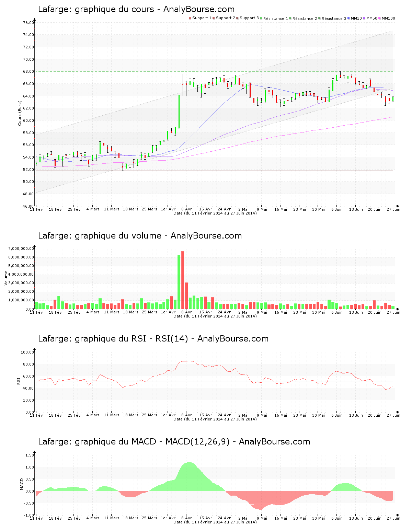This screenshot has height=532, width=412.
Task: Click the 'RSI' y-axis label
Action: point(19,381)
